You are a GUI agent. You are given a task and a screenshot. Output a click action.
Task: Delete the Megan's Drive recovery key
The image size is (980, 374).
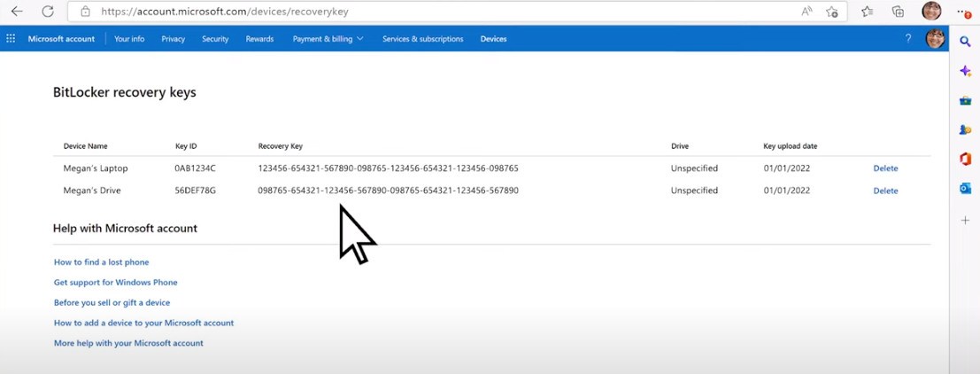(x=885, y=191)
